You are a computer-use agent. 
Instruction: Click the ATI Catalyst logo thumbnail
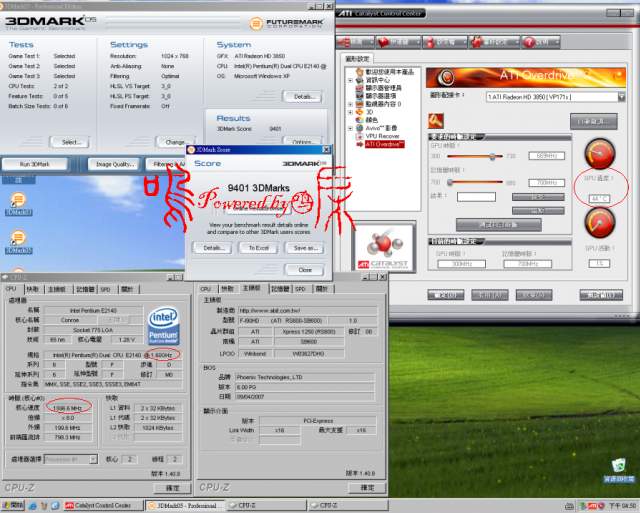click(384, 247)
